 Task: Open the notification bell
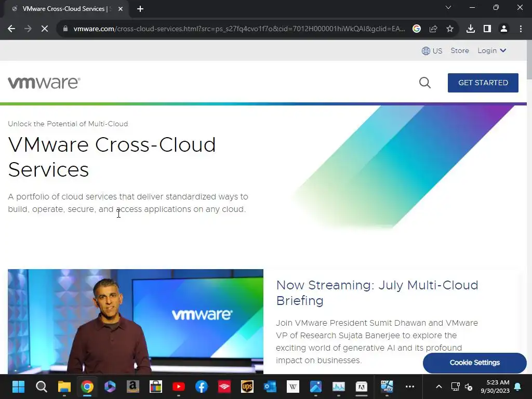pos(518,387)
